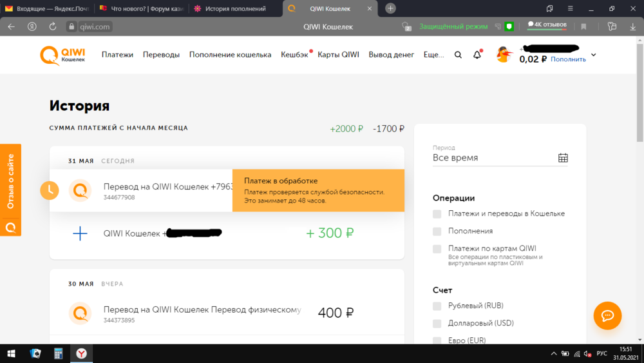Open the bookmark icon in address bar

[583, 26]
